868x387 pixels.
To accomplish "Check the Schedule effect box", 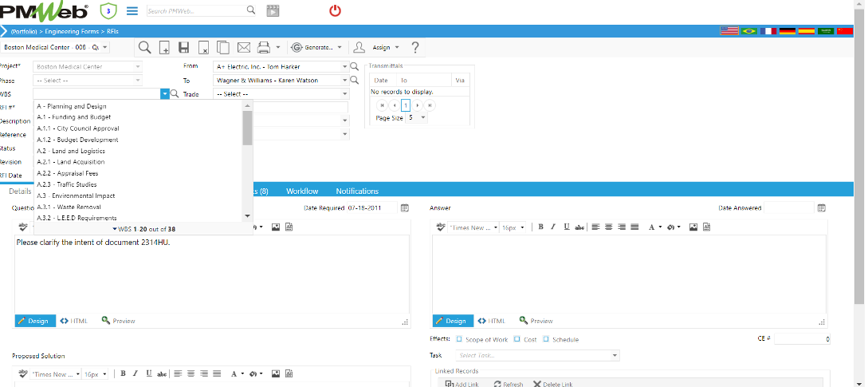I will (x=546, y=339).
